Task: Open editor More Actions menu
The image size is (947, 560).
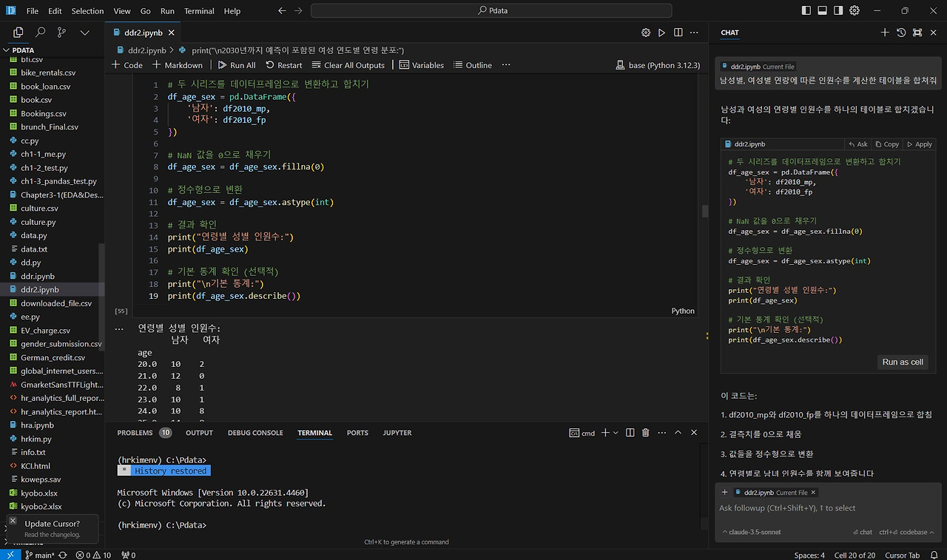Action: click(694, 33)
